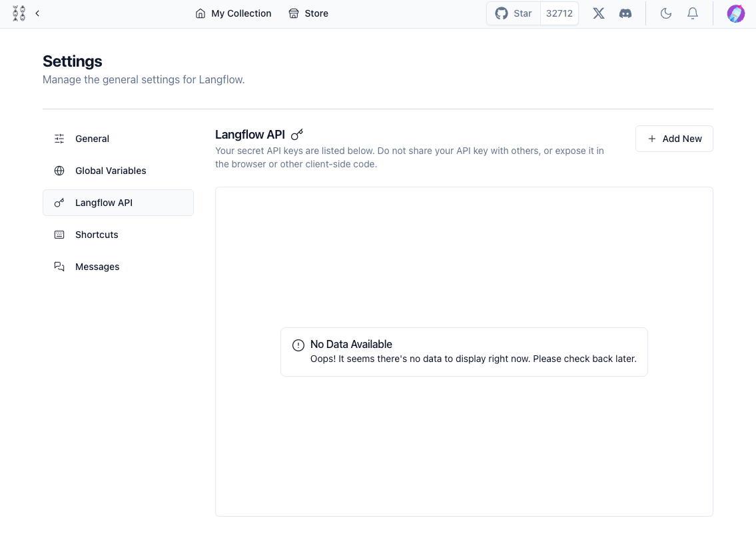The height and width of the screenshot is (538, 756).
Task: Open the user profile avatar menu
Action: (x=736, y=13)
